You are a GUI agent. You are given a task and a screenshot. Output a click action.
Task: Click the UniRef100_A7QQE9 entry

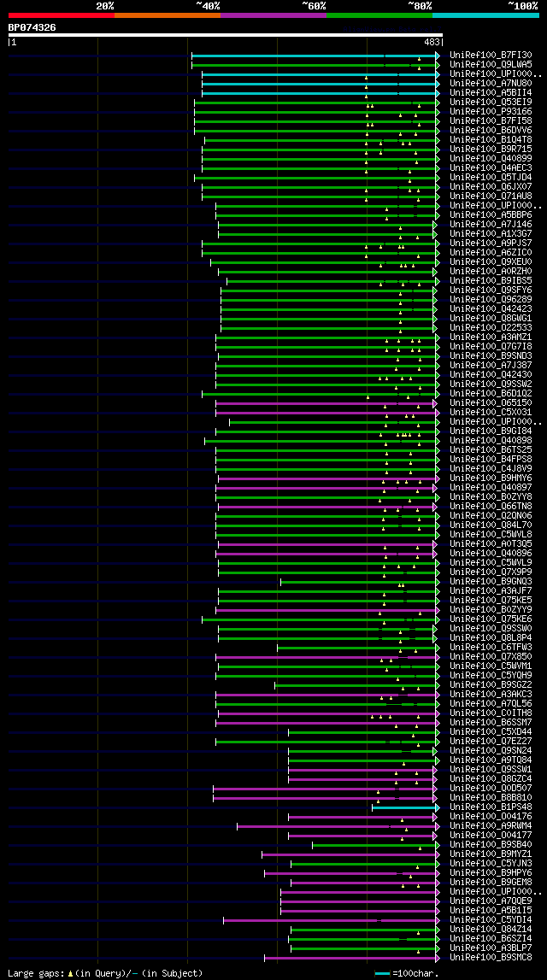tap(491, 901)
